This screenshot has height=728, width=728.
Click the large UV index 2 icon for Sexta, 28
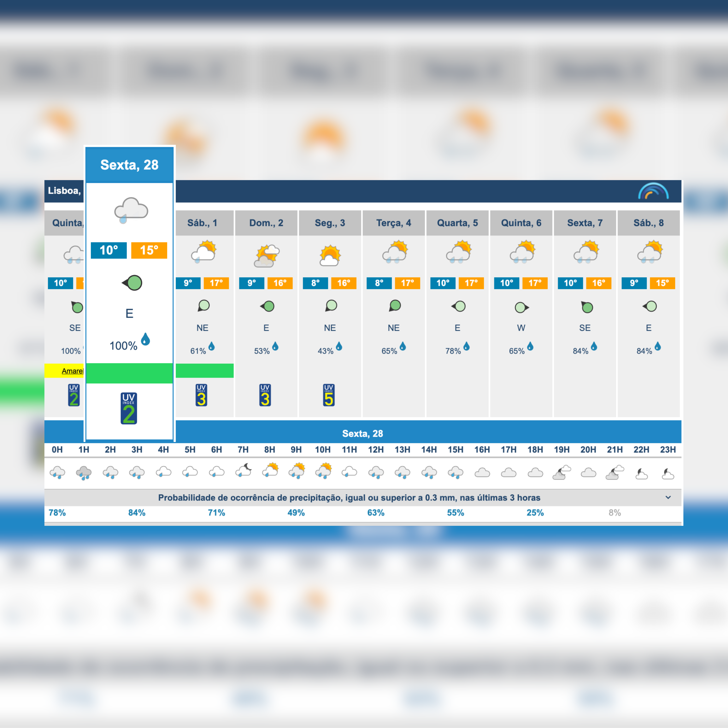click(x=129, y=408)
